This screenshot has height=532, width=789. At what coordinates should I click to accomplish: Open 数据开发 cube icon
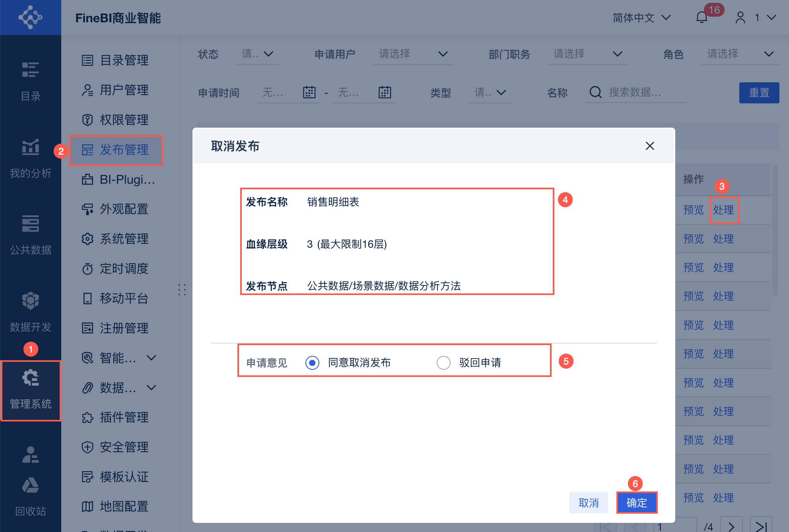[30, 301]
